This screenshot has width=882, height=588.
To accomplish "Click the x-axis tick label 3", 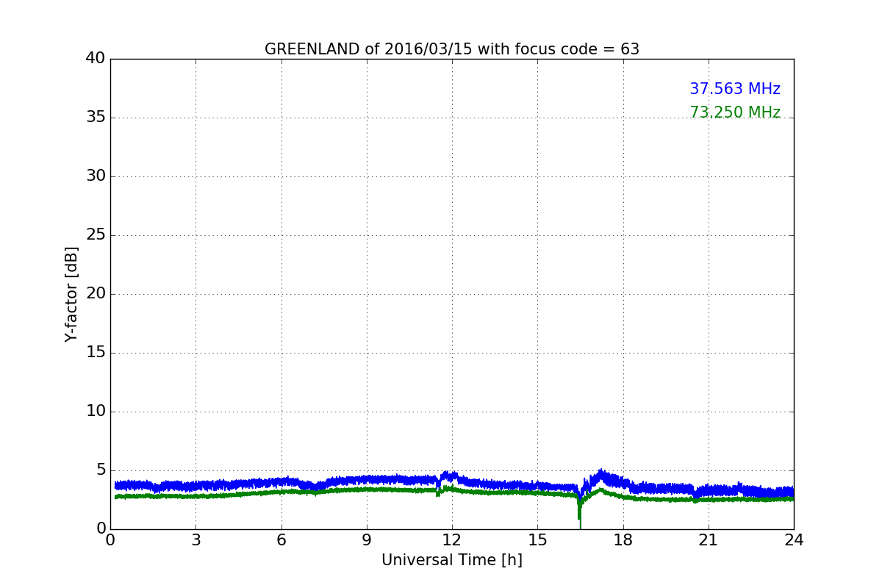I will coord(196,540).
